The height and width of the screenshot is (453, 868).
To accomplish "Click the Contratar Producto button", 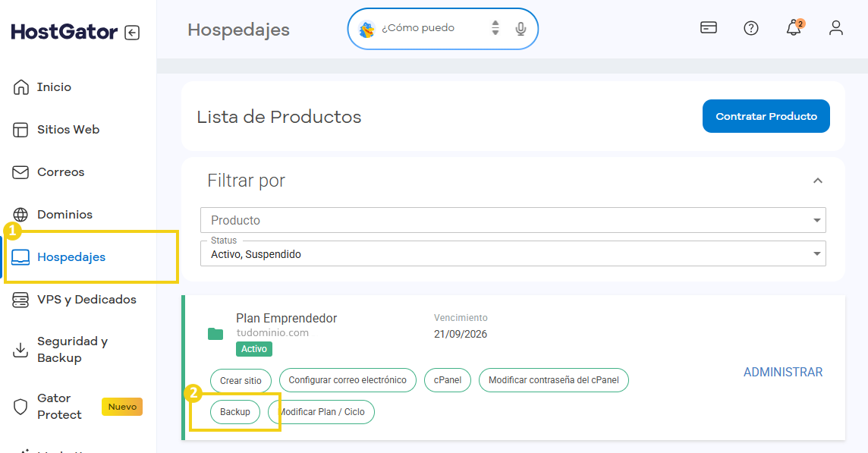I will tap(766, 116).
